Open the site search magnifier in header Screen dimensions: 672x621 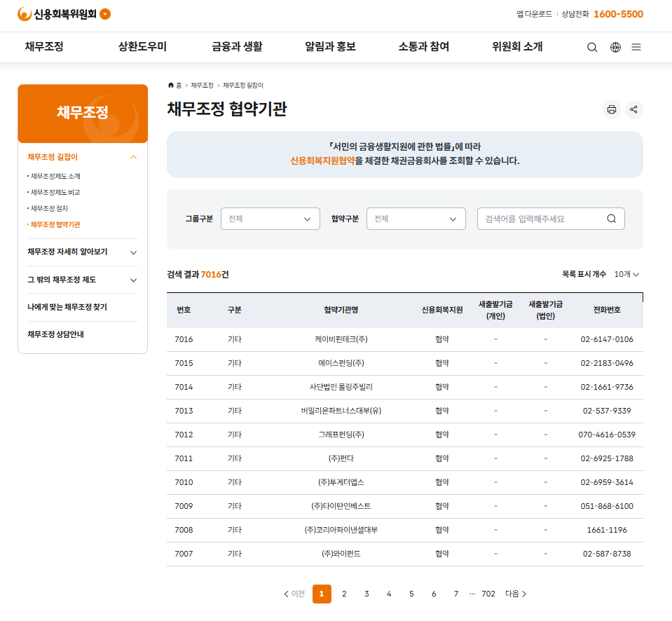592,47
